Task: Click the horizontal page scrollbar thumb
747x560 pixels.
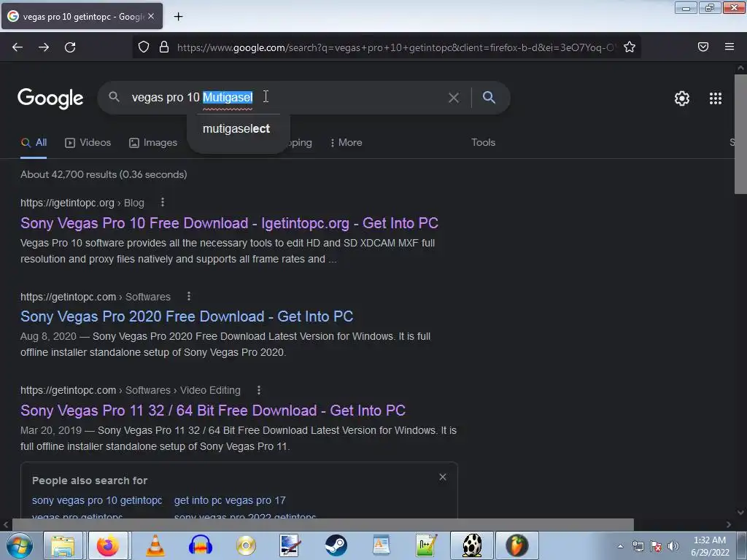Action: pyautogui.click(x=322, y=525)
